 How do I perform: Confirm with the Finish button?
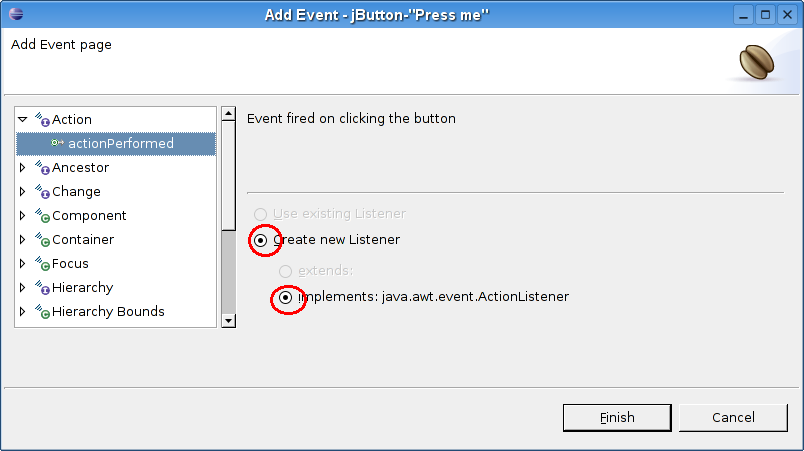point(617,418)
